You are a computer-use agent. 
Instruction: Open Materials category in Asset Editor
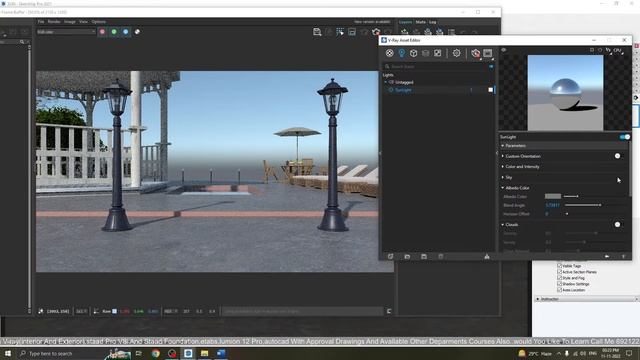[x=389, y=53]
